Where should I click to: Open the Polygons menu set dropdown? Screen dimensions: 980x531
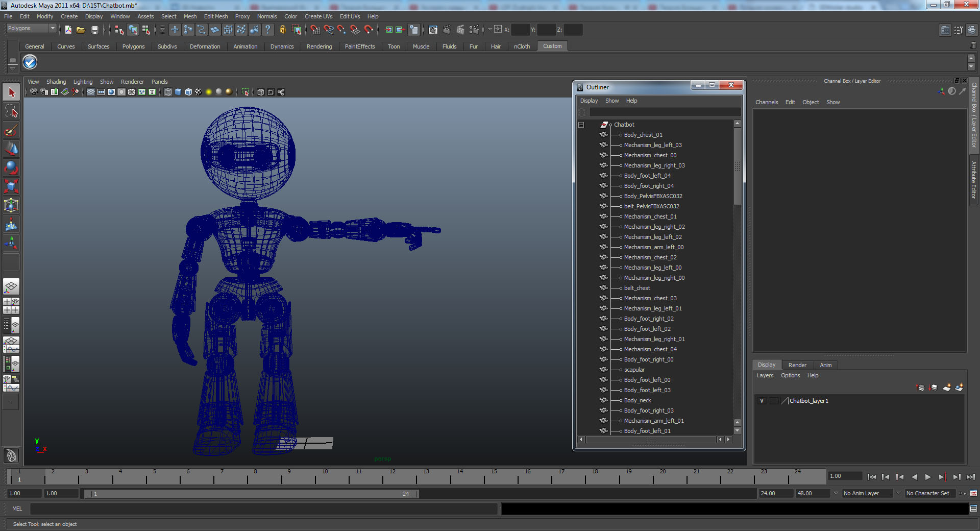coord(31,29)
